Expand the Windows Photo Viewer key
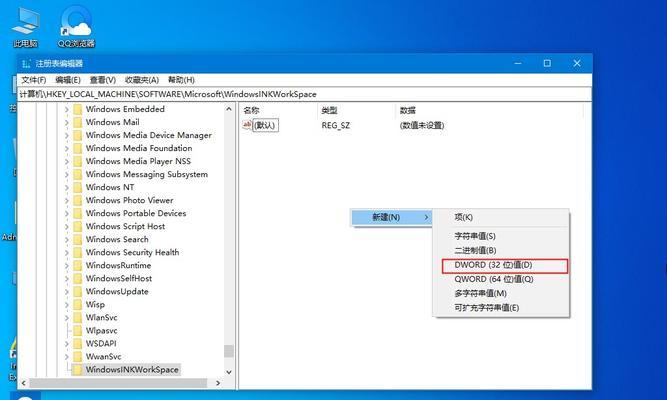This screenshot has width=667, height=400. 66,200
